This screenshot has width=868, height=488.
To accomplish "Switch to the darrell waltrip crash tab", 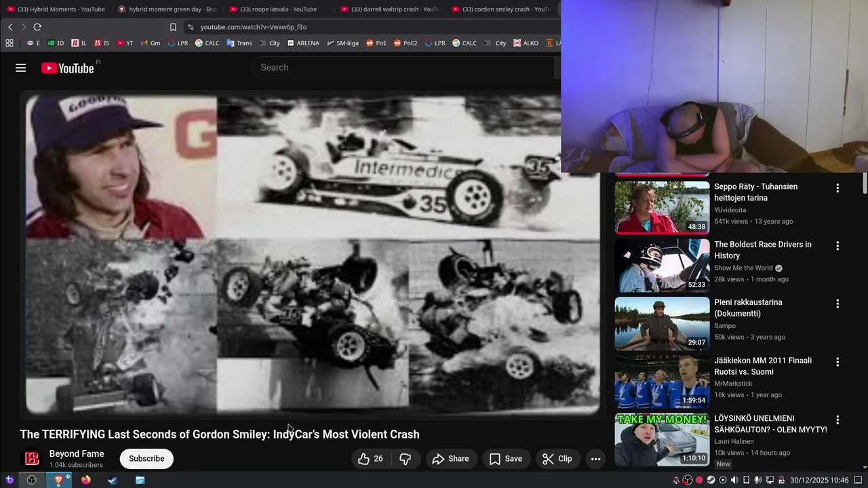I will [389, 9].
